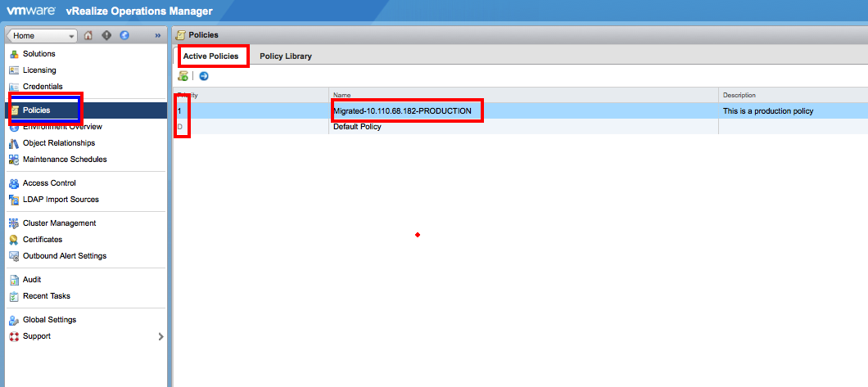Image resolution: width=868 pixels, height=387 pixels.
Task: Click the Audit icon
Action: pos(15,281)
